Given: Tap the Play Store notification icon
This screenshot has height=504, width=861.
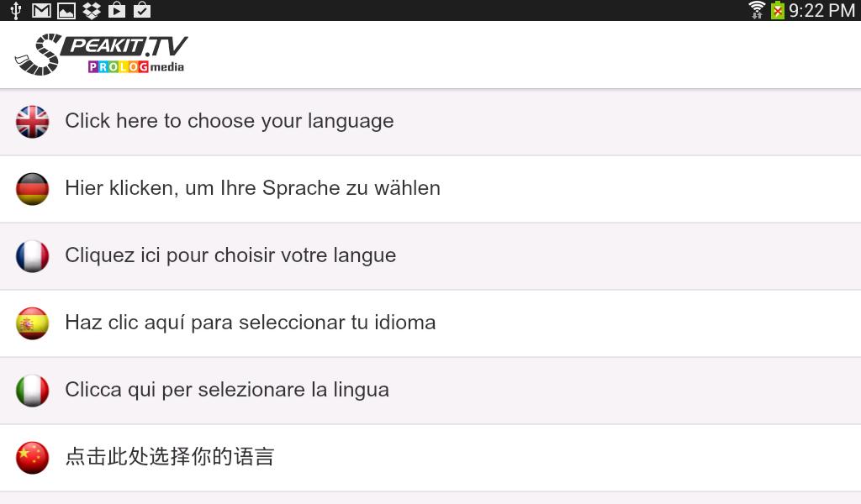Looking at the screenshot, I should click(117, 10).
